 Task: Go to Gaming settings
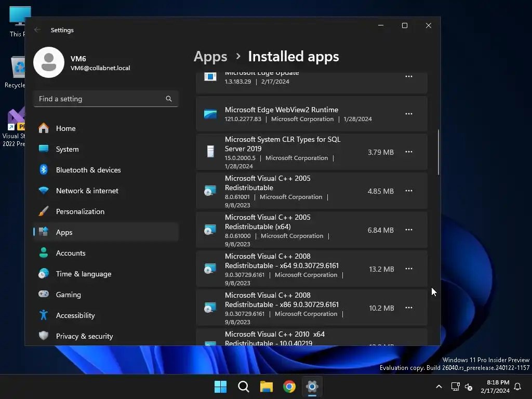(106, 295)
